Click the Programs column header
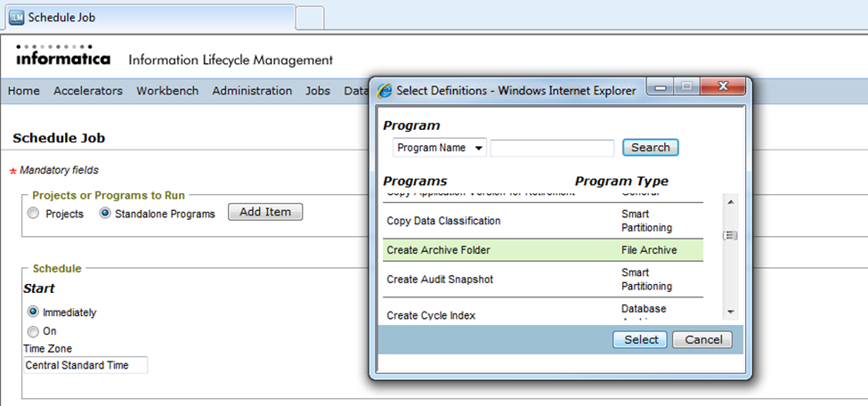This screenshot has height=406, width=868. (x=415, y=181)
